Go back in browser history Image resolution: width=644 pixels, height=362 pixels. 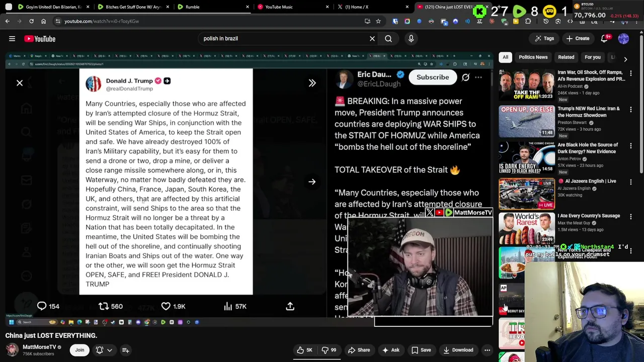8,21
